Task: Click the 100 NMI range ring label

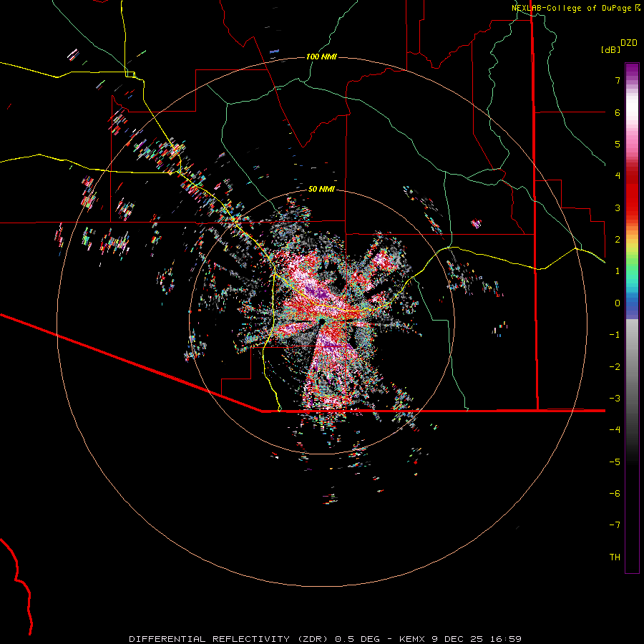Action: point(321,57)
